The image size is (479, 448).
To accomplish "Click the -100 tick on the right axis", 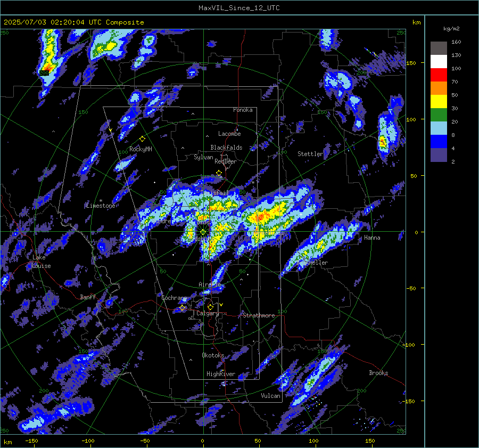I will [410, 345].
